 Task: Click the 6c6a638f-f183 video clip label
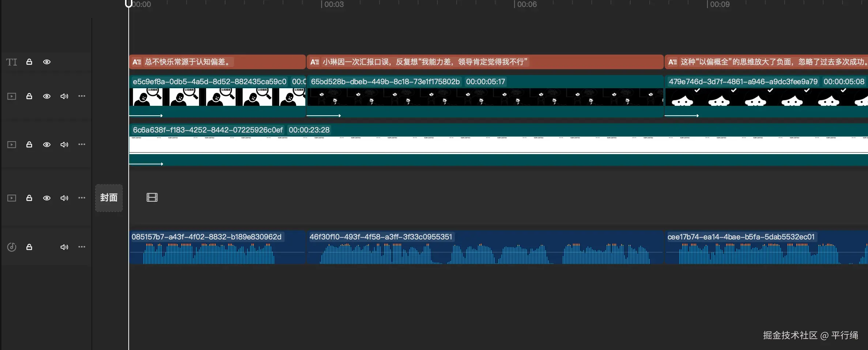[x=208, y=130]
